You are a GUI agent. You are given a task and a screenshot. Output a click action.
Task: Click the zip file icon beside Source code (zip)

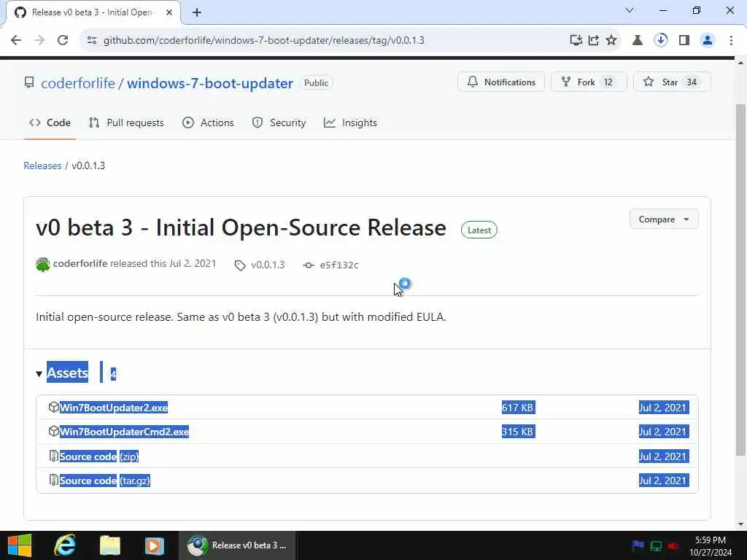coord(53,456)
